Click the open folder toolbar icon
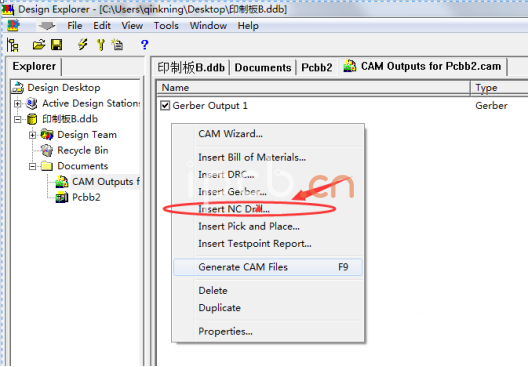The height and width of the screenshot is (367, 528). tap(39, 44)
